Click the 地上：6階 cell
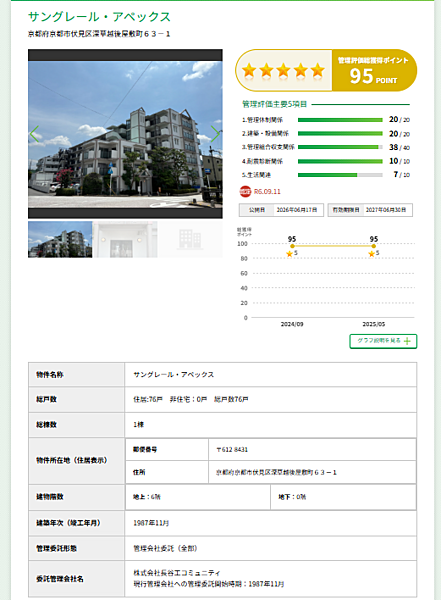The image size is (441, 600). point(198,497)
